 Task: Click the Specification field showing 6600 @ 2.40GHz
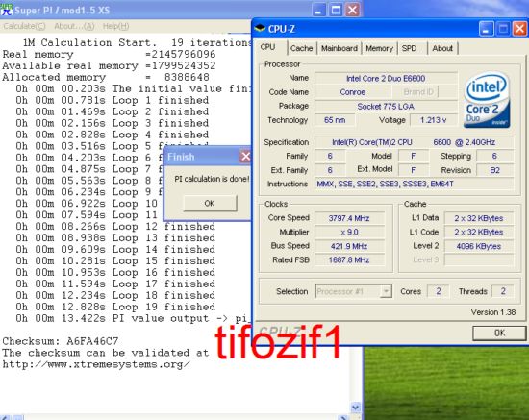pos(415,142)
